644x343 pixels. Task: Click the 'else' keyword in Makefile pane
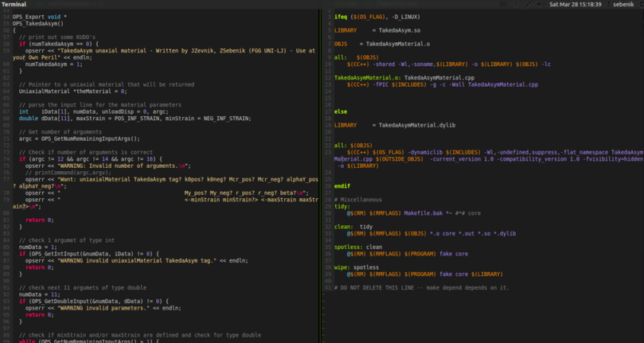340,112
